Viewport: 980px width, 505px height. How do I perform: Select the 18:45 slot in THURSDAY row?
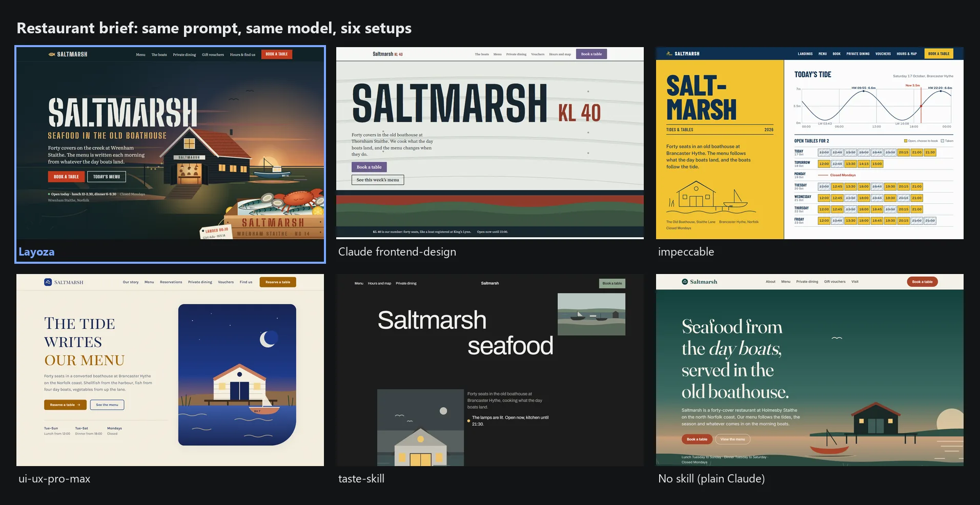tap(877, 209)
